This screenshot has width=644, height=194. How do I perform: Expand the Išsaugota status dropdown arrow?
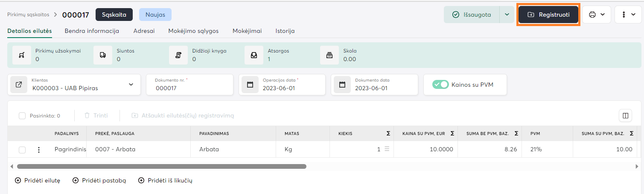[507, 15]
